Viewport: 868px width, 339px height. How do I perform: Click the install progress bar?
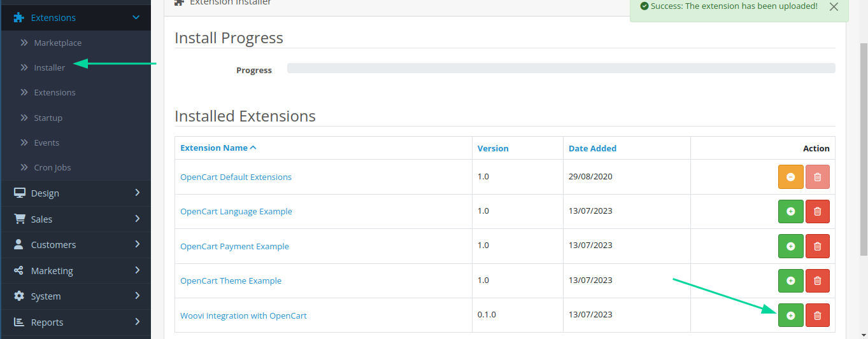(x=560, y=68)
